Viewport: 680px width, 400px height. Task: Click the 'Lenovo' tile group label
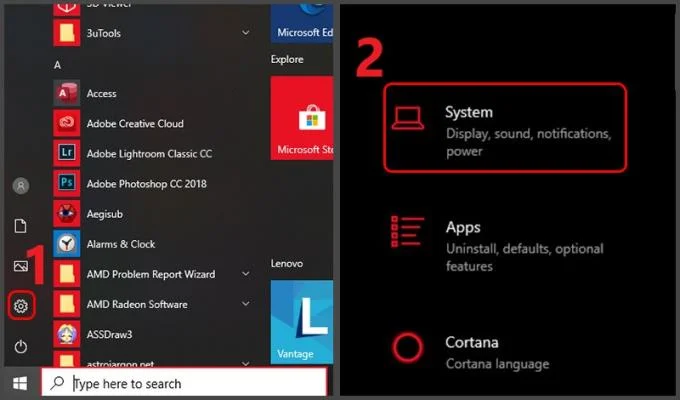tap(287, 263)
